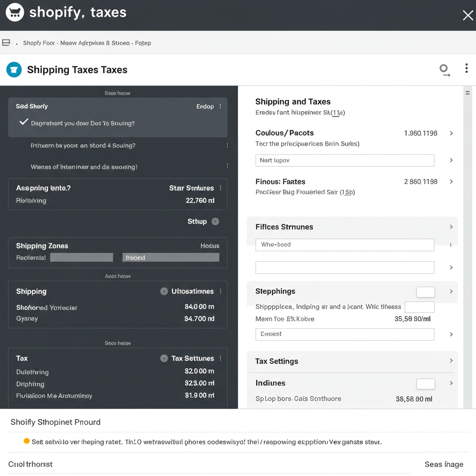Expand the Fifices Strnunes section
This screenshot has width=476, height=476.
(x=451, y=227)
